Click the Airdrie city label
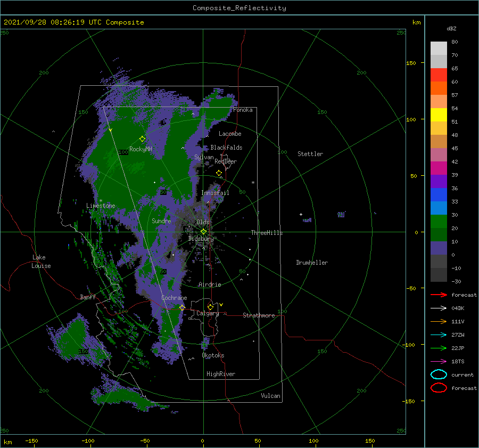This screenshot has height=448, width=479. tap(210, 284)
